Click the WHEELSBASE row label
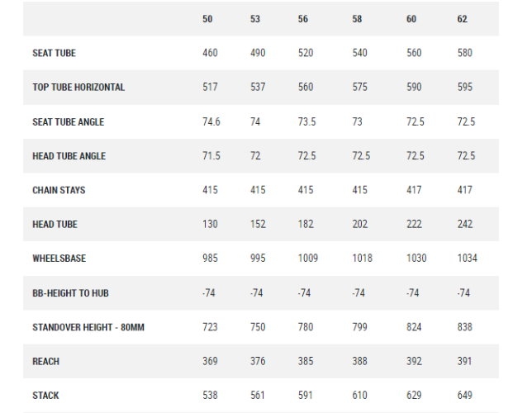Image resolution: width=532 pixels, height=413 pixels. click(x=59, y=259)
